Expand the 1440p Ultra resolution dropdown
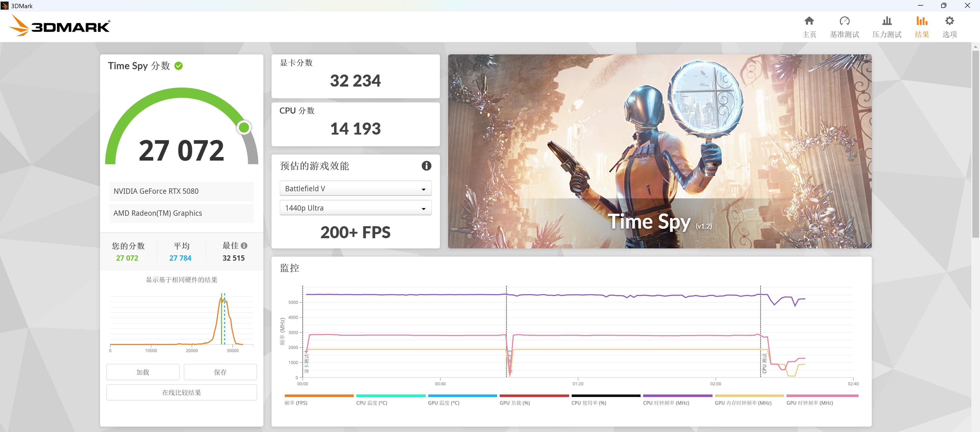Screen dimensions: 980x432 tap(355, 208)
